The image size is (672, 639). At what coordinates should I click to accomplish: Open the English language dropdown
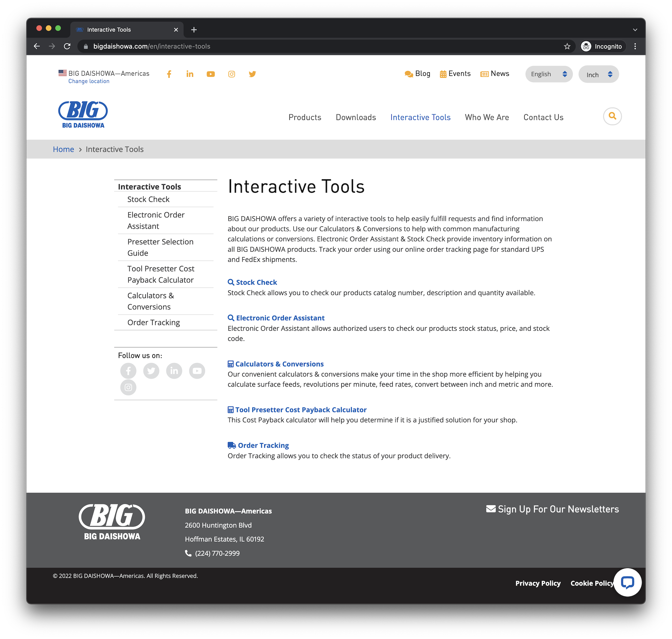[x=548, y=74]
